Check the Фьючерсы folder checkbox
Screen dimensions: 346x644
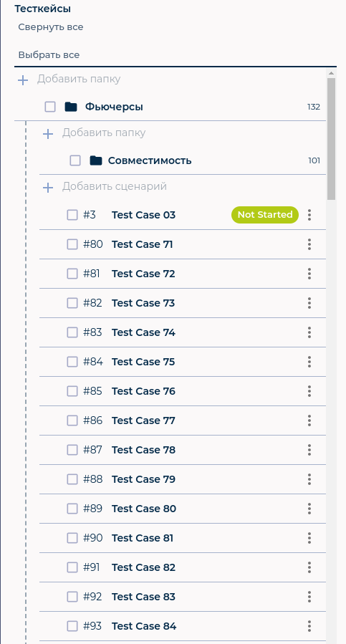point(50,107)
